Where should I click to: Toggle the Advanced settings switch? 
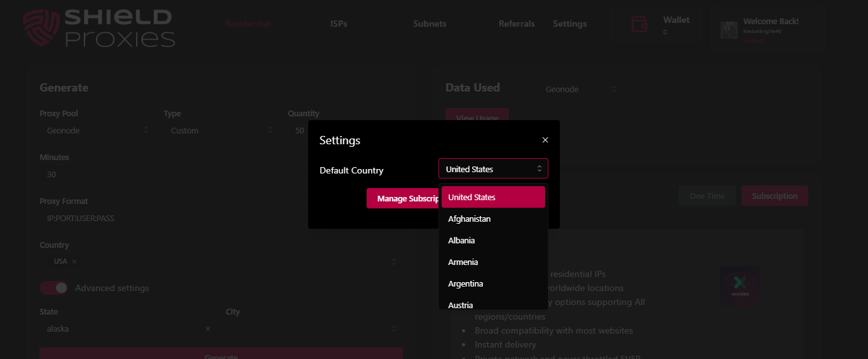click(54, 288)
